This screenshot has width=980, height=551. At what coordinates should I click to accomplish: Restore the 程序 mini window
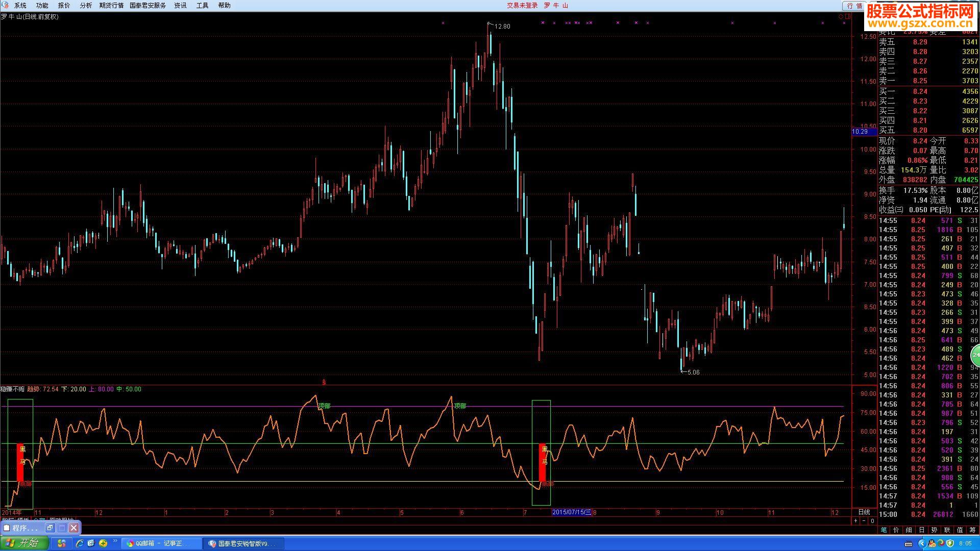pyautogui.click(x=50, y=528)
